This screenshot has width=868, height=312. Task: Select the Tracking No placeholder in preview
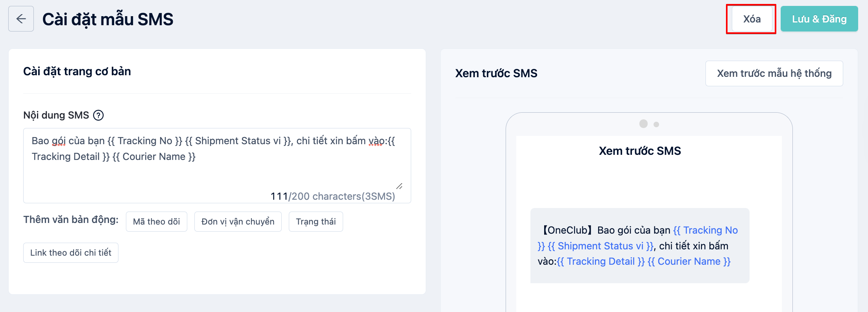click(705, 230)
